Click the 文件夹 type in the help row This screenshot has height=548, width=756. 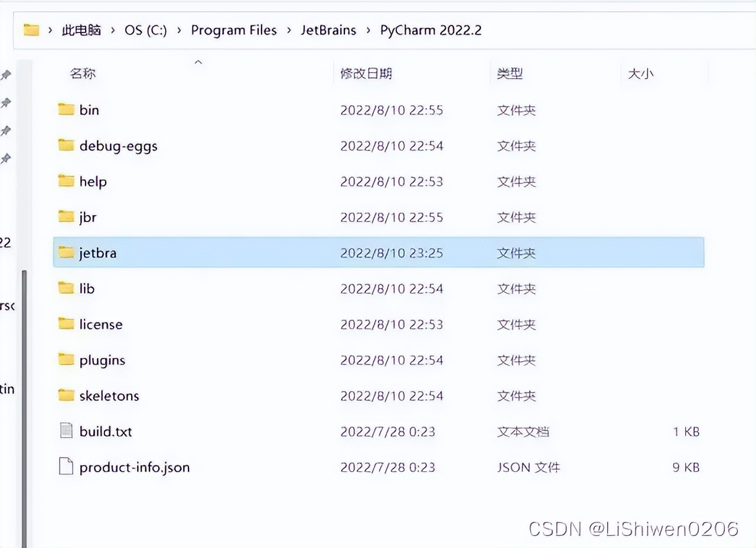tap(516, 181)
